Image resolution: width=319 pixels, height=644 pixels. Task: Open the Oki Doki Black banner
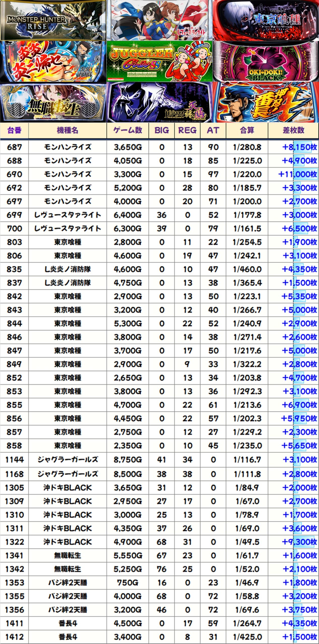pyautogui.click(x=266, y=61)
